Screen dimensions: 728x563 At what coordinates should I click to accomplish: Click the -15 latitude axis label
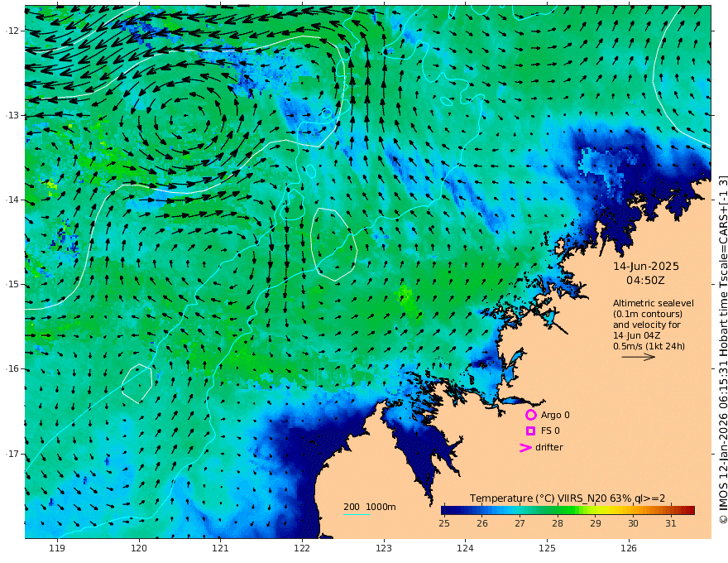[x=12, y=284]
